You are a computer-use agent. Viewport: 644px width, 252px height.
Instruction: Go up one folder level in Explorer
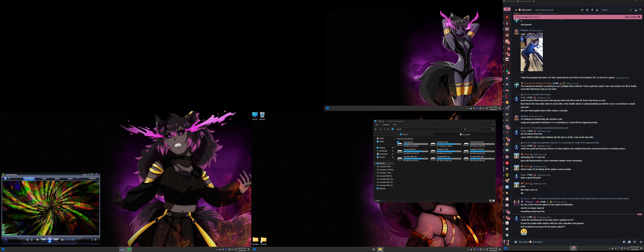(x=388, y=129)
